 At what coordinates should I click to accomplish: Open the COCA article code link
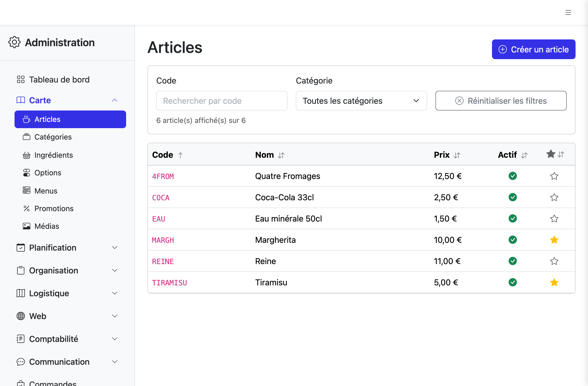[161, 198]
